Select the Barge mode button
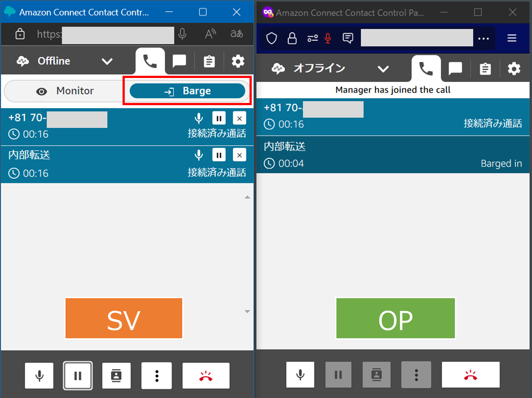Screen dimensions: 532x398 [x=187, y=91]
